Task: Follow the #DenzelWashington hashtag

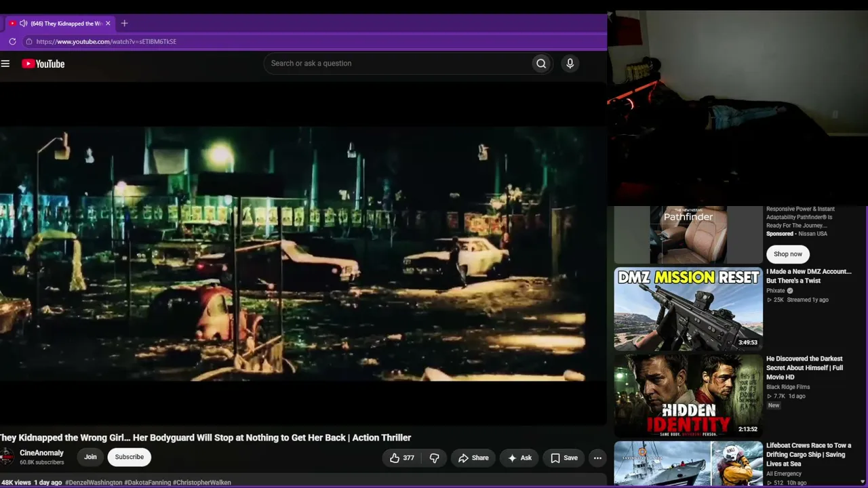Action: pos(94,483)
